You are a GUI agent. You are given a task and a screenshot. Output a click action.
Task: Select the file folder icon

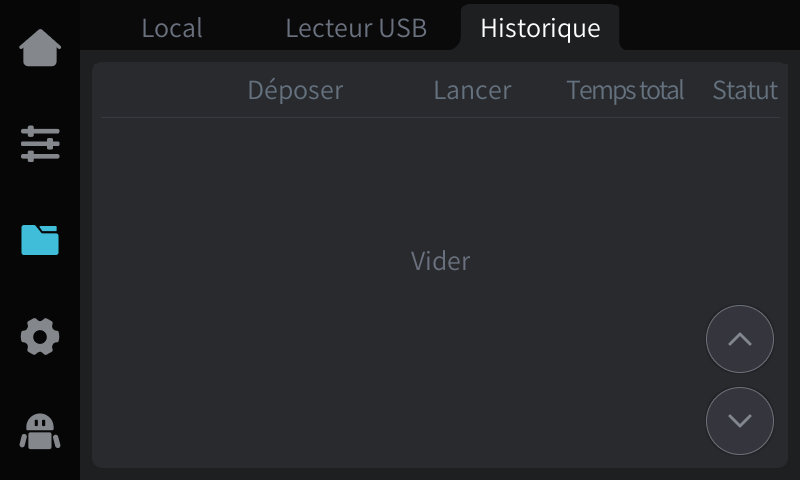[40, 240]
